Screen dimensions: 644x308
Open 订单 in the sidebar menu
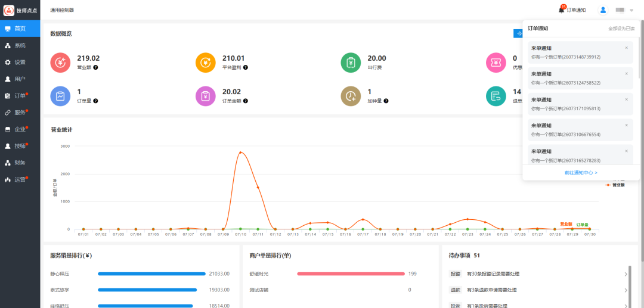(x=20, y=96)
